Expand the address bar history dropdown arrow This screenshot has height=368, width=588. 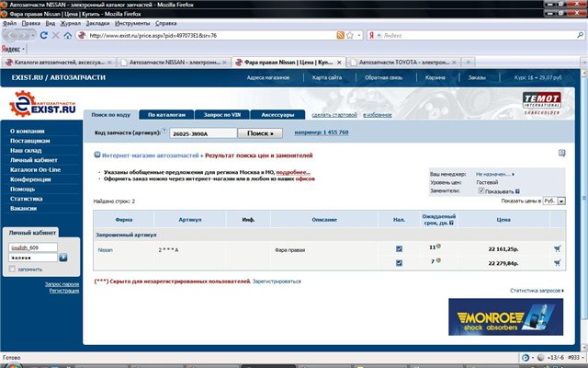(359, 35)
